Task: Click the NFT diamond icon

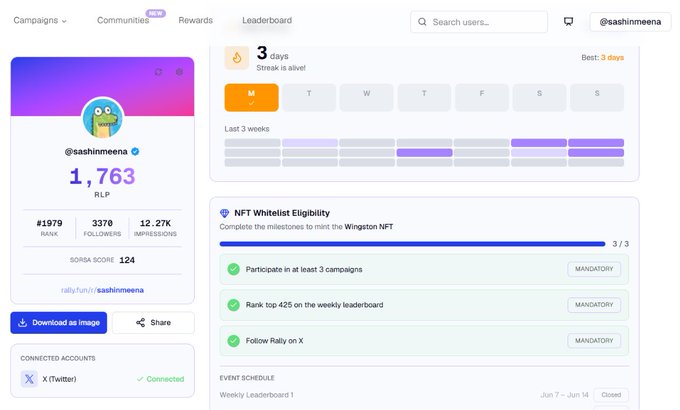Action: [224, 213]
